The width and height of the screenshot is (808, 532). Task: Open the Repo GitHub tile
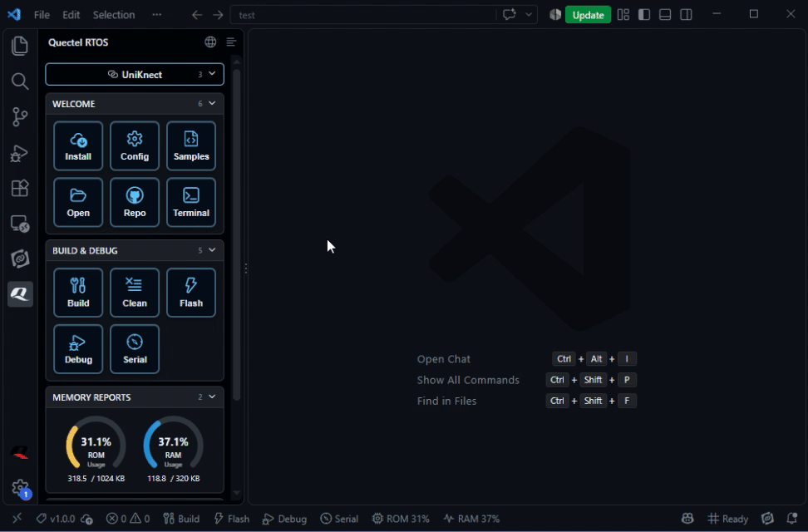pos(135,203)
